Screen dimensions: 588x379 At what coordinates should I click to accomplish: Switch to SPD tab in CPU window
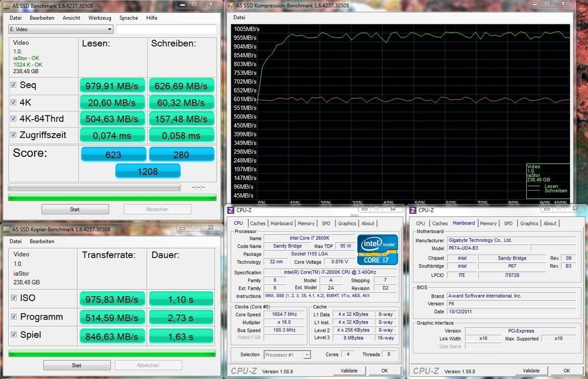click(x=326, y=223)
